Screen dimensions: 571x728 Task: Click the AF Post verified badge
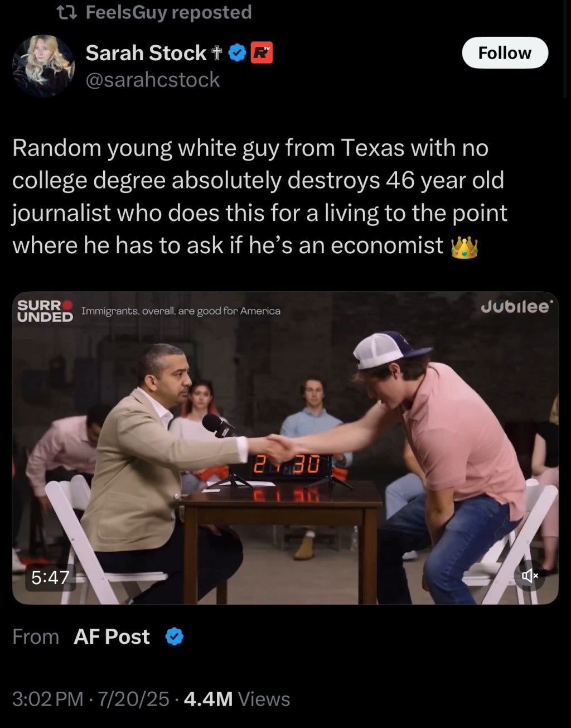pos(175,637)
